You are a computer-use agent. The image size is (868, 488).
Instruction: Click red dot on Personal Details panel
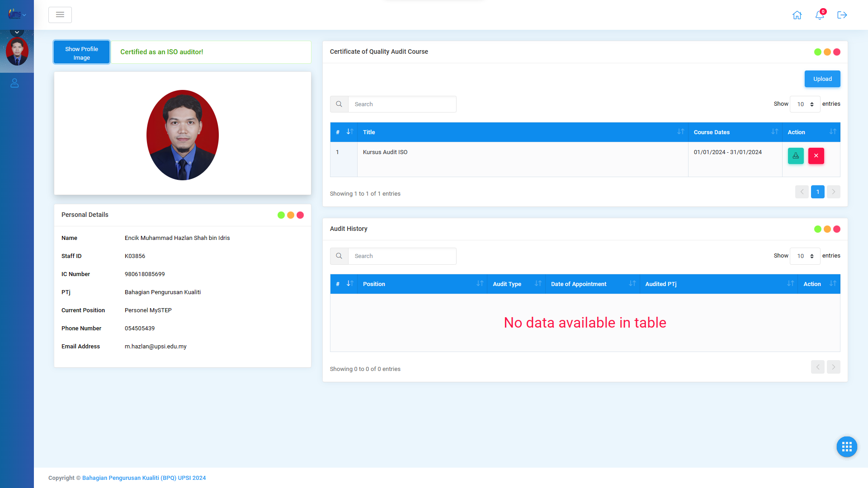[x=300, y=215]
